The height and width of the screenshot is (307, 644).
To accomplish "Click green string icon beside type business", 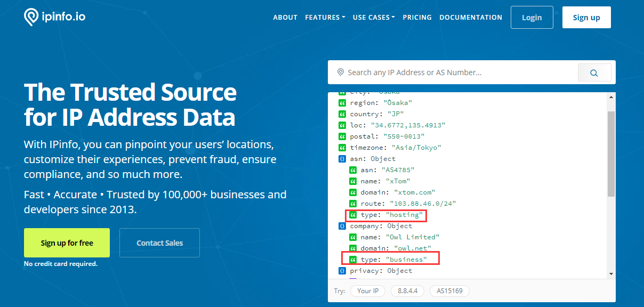I will click(x=353, y=260).
